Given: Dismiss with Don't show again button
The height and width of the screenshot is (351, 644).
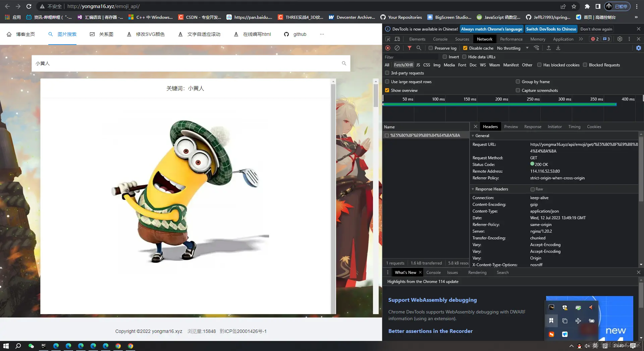Looking at the screenshot, I should [x=596, y=29].
